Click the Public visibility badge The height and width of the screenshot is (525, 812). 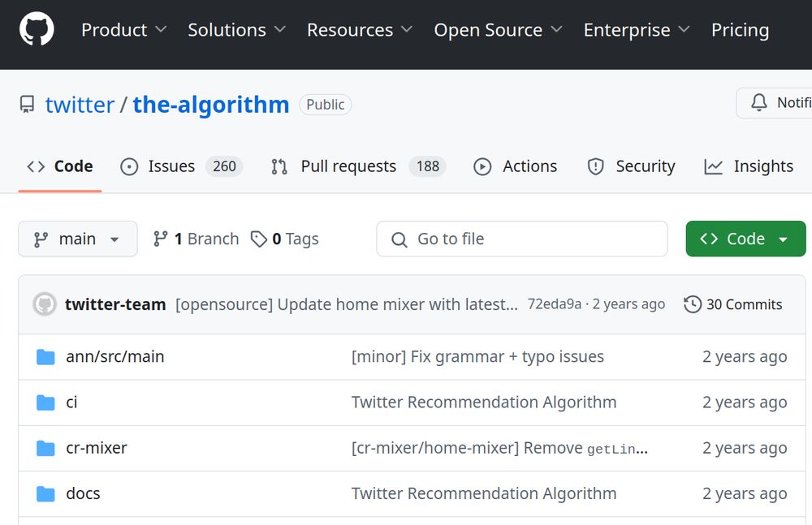[326, 105]
